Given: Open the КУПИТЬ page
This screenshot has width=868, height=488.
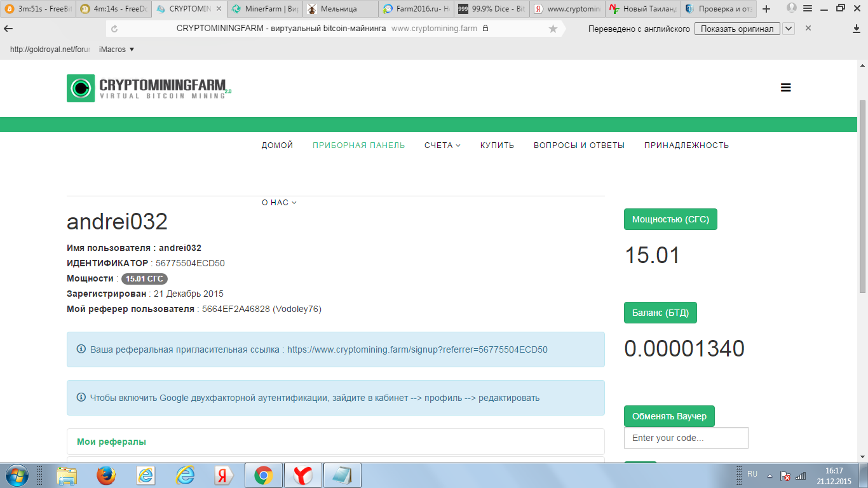Looking at the screenshot, I should click(497, 146).
